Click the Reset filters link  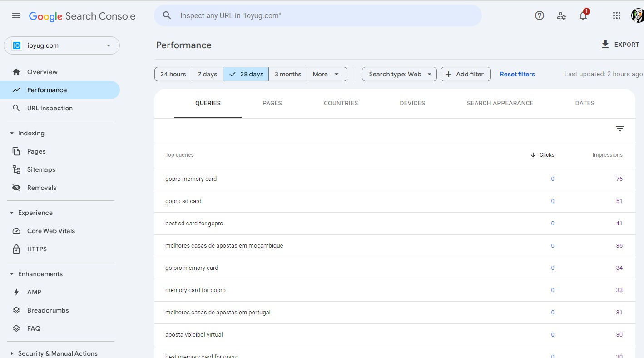(517, 74)
